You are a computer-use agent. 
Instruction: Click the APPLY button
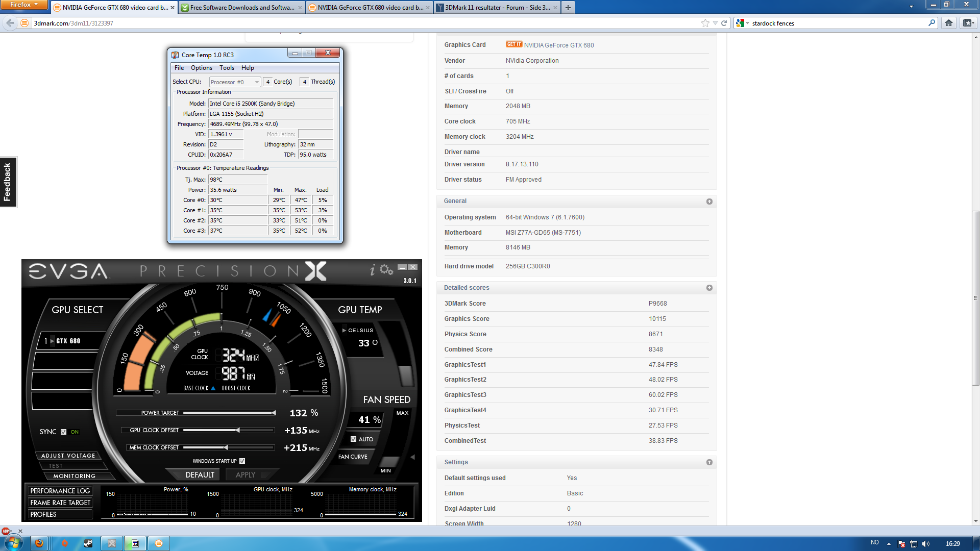pos(246,475)
